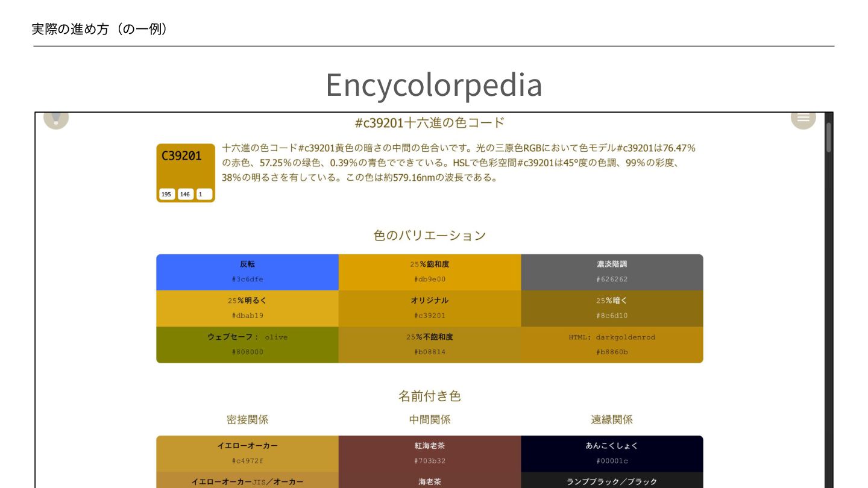The width and height of the screenshot is (868, 488).
Task: Click the blue value box 1
Action: (204, 194)
